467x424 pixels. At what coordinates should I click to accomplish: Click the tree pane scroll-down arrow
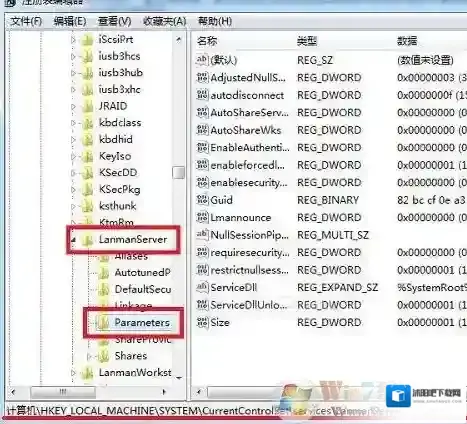tap(179, 378)
